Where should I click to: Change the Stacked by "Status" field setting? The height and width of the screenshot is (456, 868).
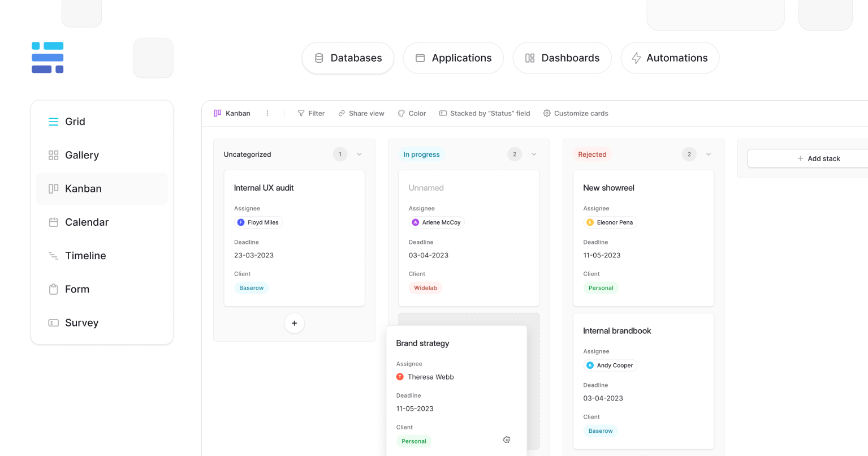pyautogui.click(x=485, y=113)
